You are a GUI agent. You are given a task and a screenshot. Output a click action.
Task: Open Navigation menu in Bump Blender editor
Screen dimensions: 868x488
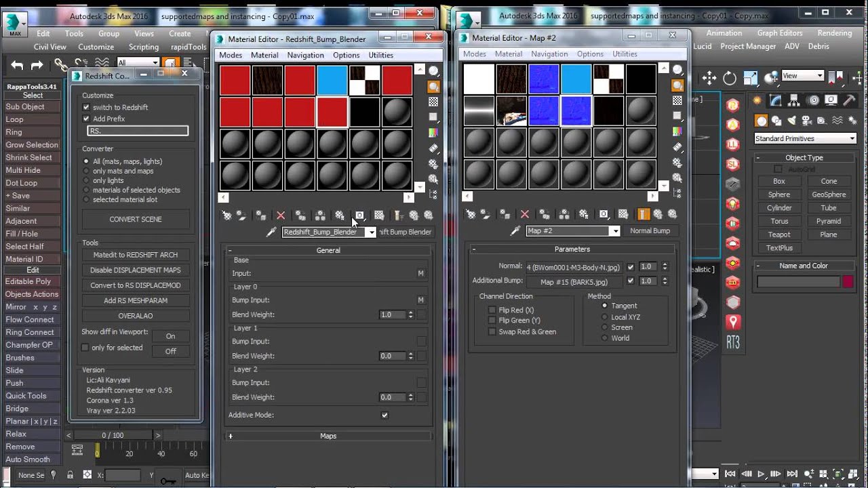point(305,55)
